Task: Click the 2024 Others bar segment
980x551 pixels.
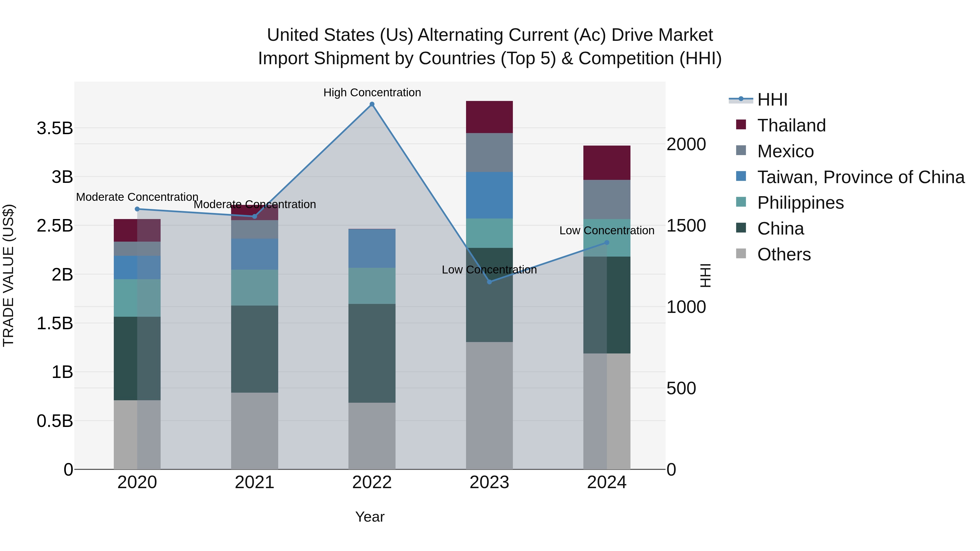Action: coord(607,411)
